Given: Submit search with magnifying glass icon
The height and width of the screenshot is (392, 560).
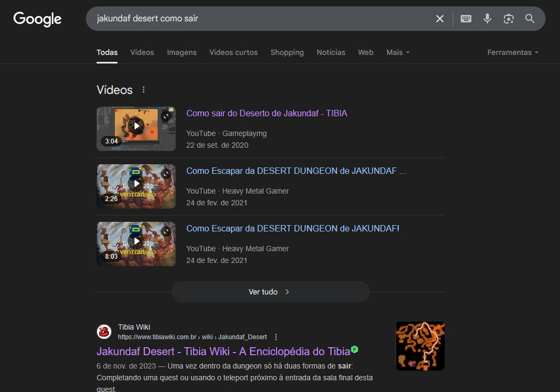Looking at the screenshot, I should (530, 19).
